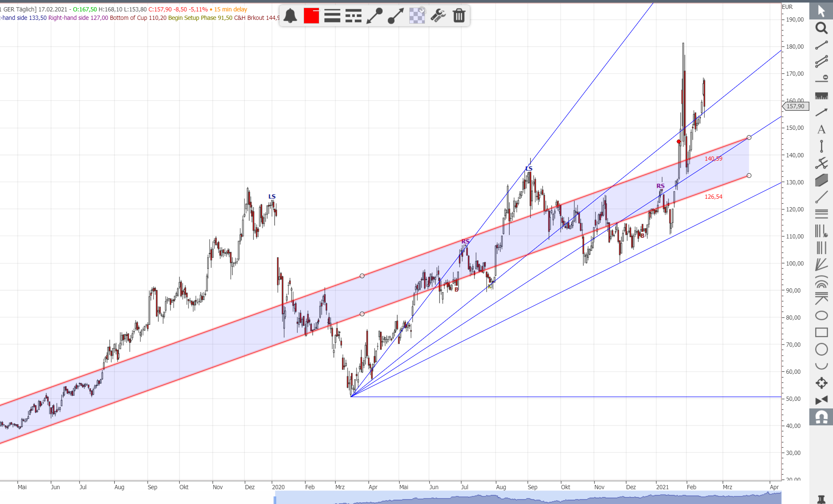Open the line thickness options
The image size is (833, 504).
[332, 16]
